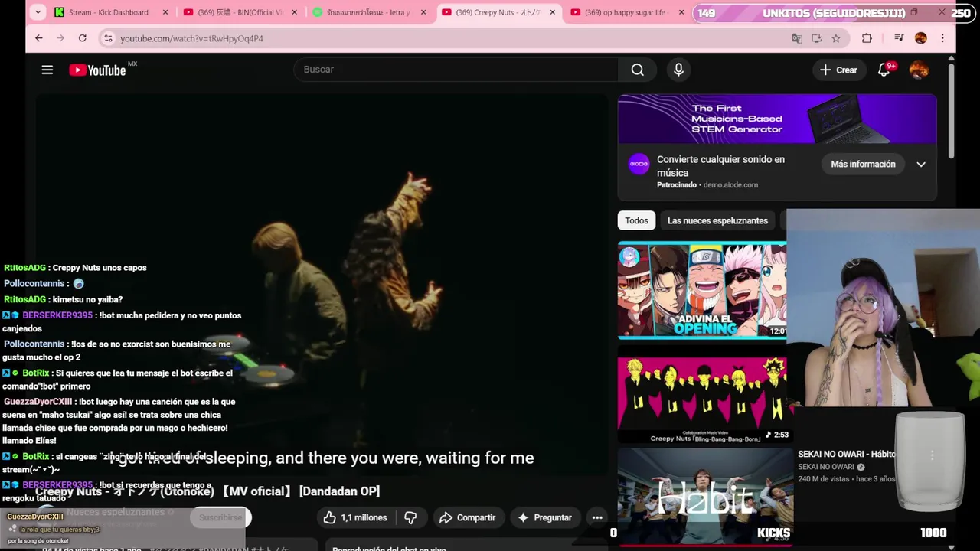
Task: Start voice search with the microphone
Action: click(678, 70)
